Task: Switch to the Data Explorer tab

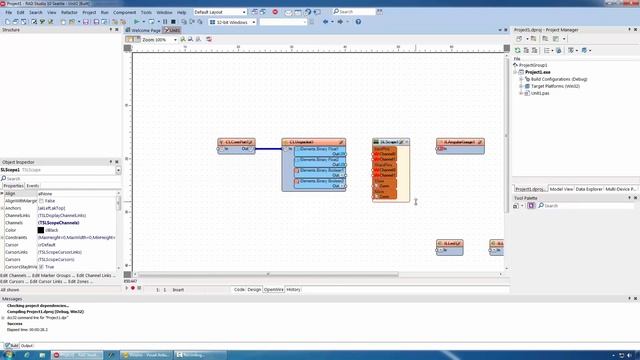Action: pos(589,189)
